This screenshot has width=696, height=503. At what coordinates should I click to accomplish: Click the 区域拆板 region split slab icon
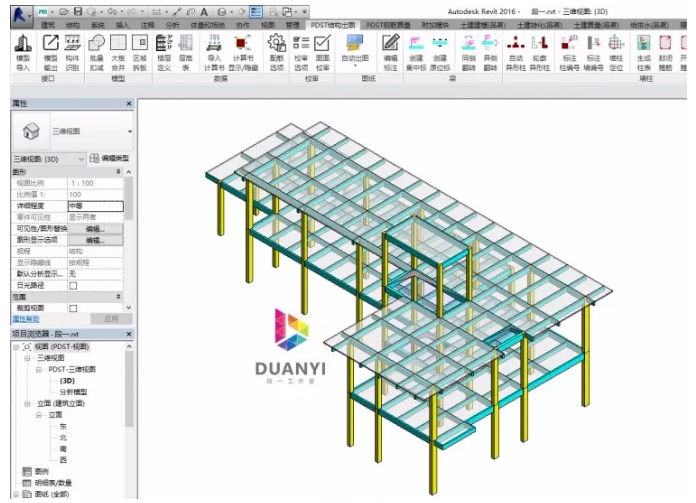click(140, 44)
